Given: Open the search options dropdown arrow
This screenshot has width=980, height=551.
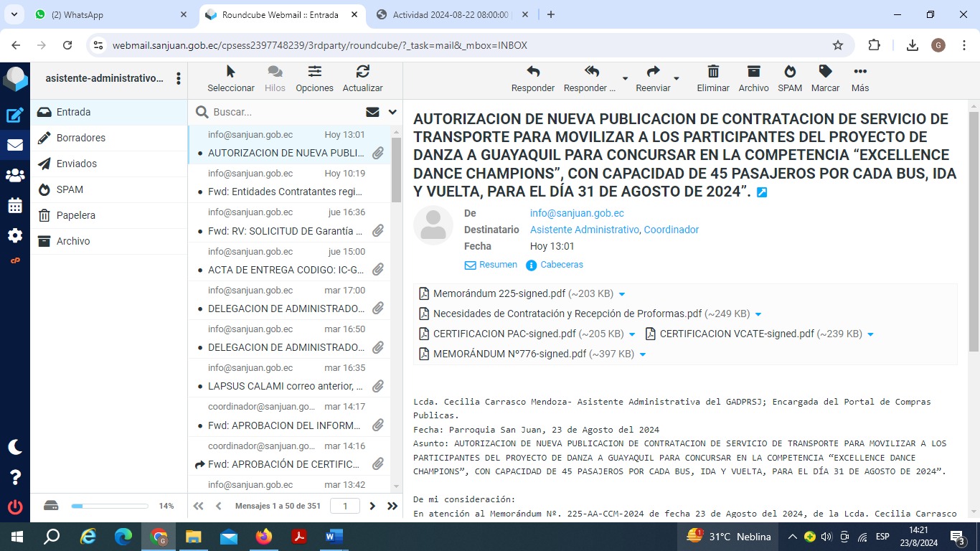Looking at the screenshot, I should [x=392, y=112].
